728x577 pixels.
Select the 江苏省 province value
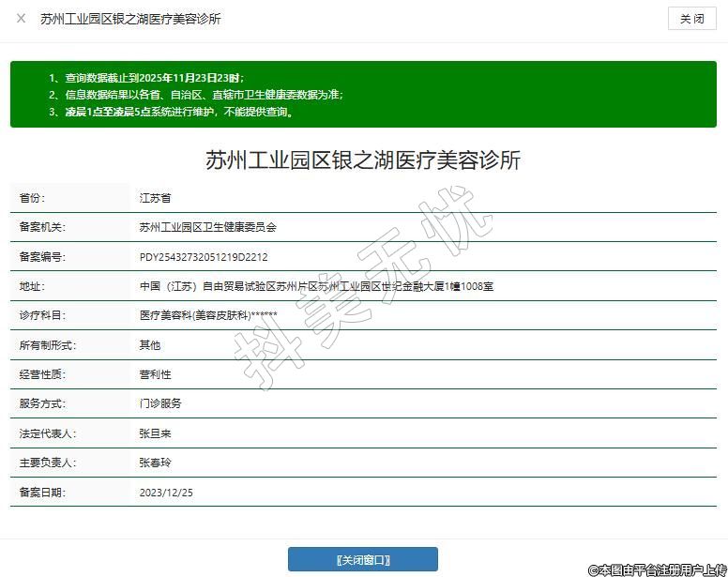(x=155, y=198)
